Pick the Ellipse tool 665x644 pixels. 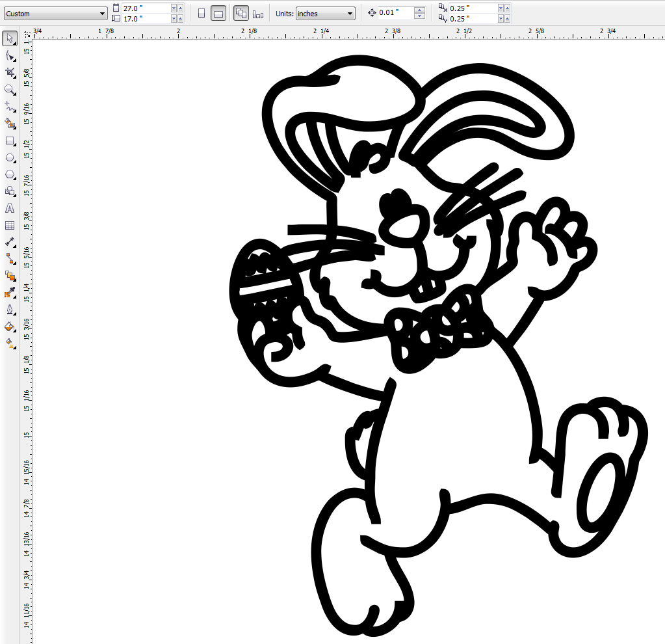(x=10, y=157)
